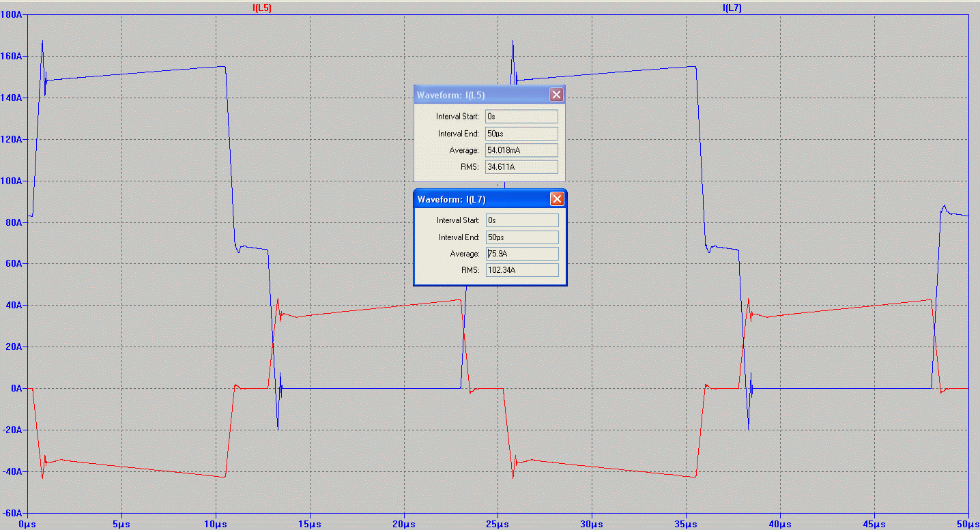
Task: Select the 54.018mA Average field
Action: click(x=521, y=150)
